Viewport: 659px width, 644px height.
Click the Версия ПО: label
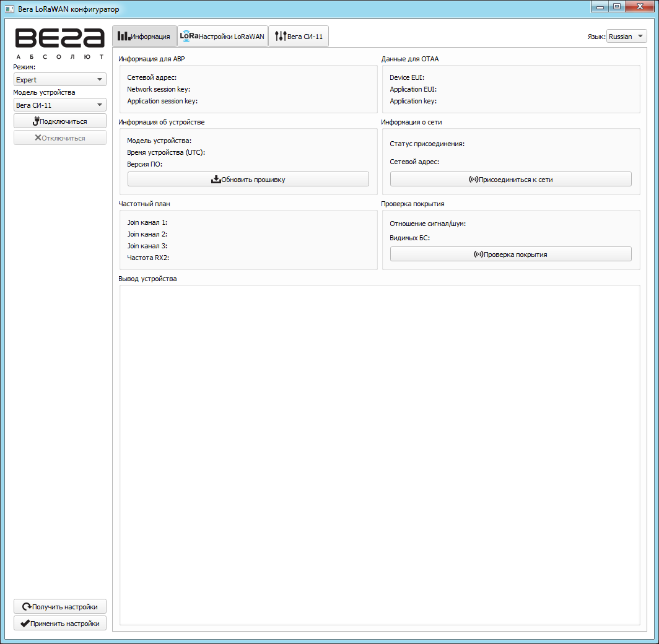(x=144, y=164)
